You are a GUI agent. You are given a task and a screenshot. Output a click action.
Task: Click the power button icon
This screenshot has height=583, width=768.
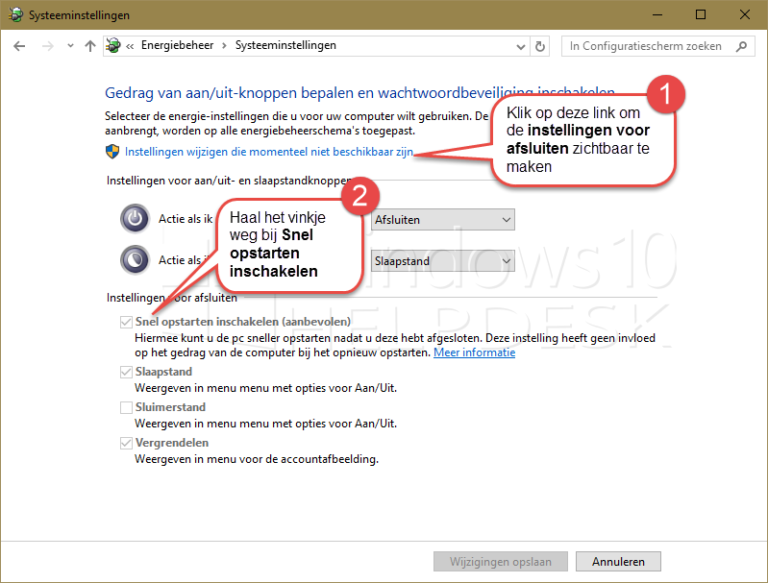tap(135, 219)
